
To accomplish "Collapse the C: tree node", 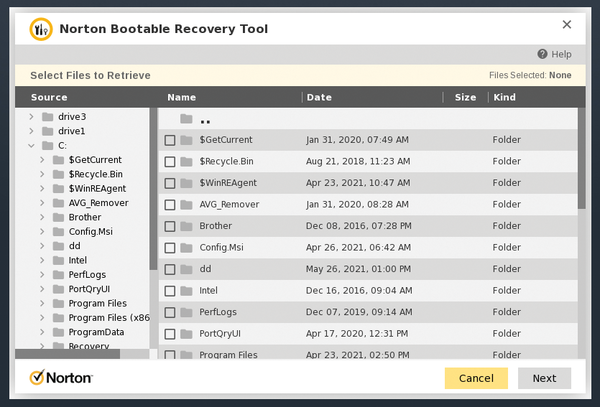I will tap(31, 145).
